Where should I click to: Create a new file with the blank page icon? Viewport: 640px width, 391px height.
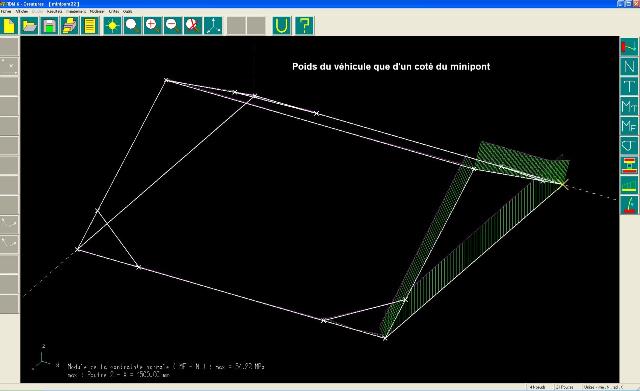9,26
